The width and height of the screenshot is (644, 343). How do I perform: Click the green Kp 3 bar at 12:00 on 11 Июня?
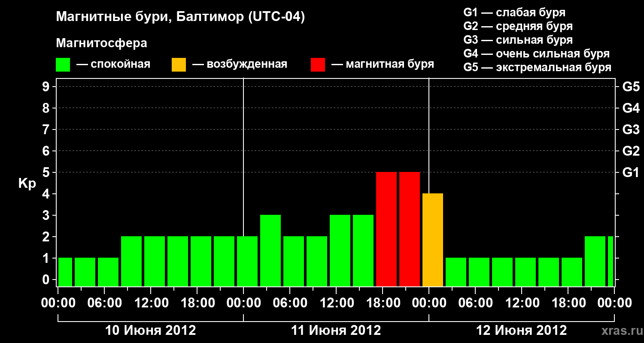[340, 250]
